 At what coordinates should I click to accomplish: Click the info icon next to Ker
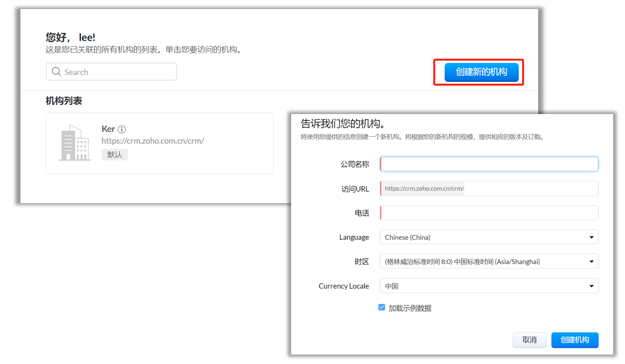point(121,130)
